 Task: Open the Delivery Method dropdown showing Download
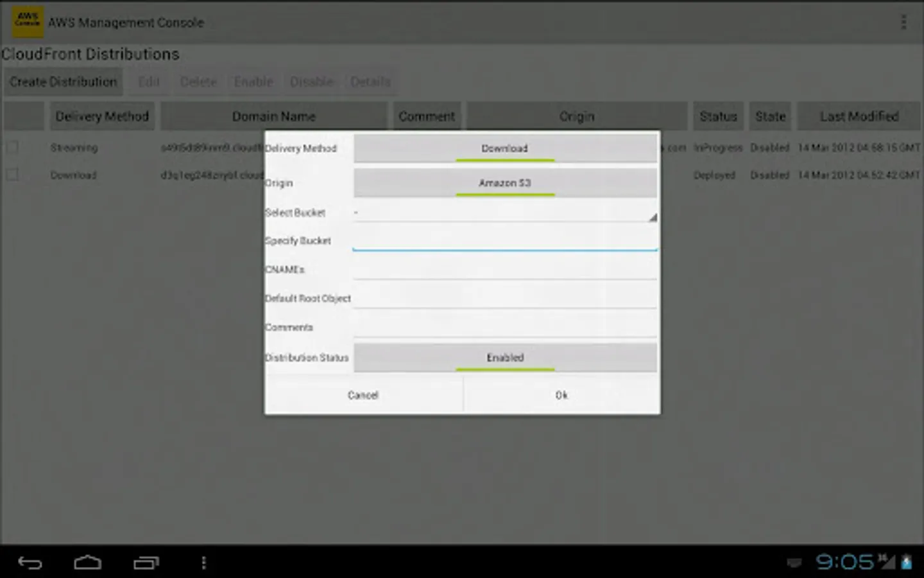click(x=505, y=148)
